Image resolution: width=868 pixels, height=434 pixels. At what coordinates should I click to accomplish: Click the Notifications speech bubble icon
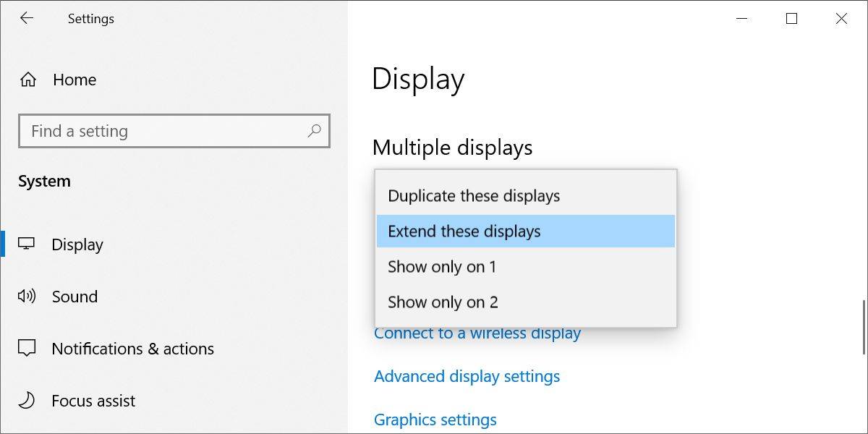point(27,349)
